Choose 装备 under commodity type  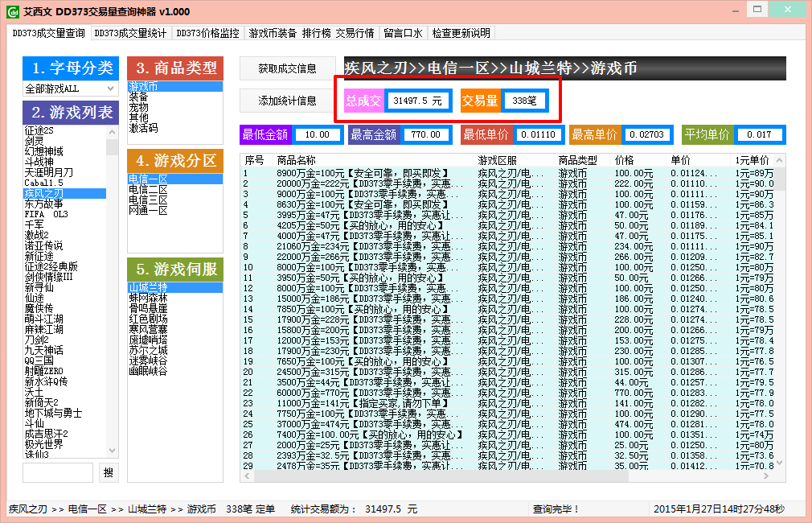pyautogui.click(x=137, y=96)
